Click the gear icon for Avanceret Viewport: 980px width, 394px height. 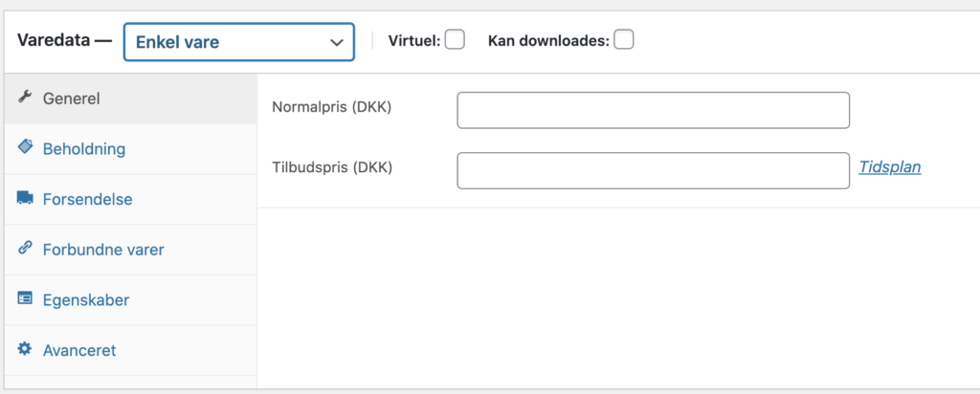coord(25,350)
